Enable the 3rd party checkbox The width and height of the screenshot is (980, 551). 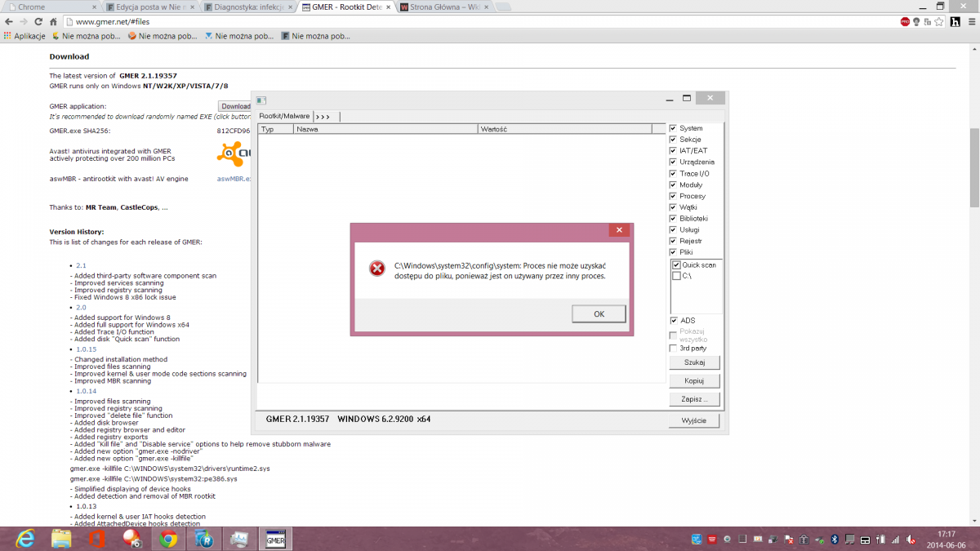673,349
